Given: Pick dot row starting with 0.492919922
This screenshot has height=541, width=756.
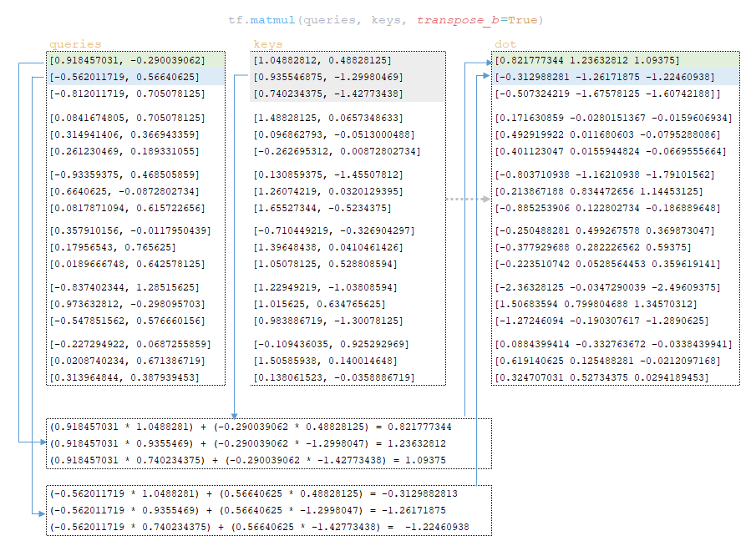Looking at the screenshot, I should 608,134.
